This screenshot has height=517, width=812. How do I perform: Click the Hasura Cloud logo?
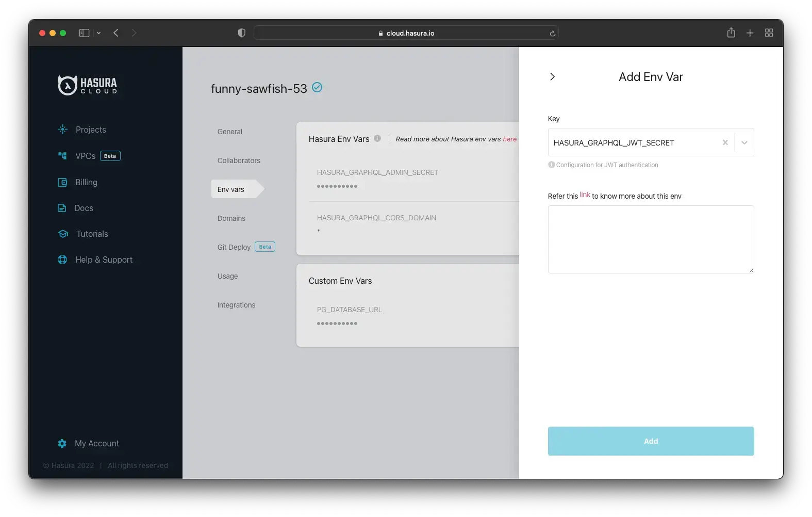click(87, 85)
